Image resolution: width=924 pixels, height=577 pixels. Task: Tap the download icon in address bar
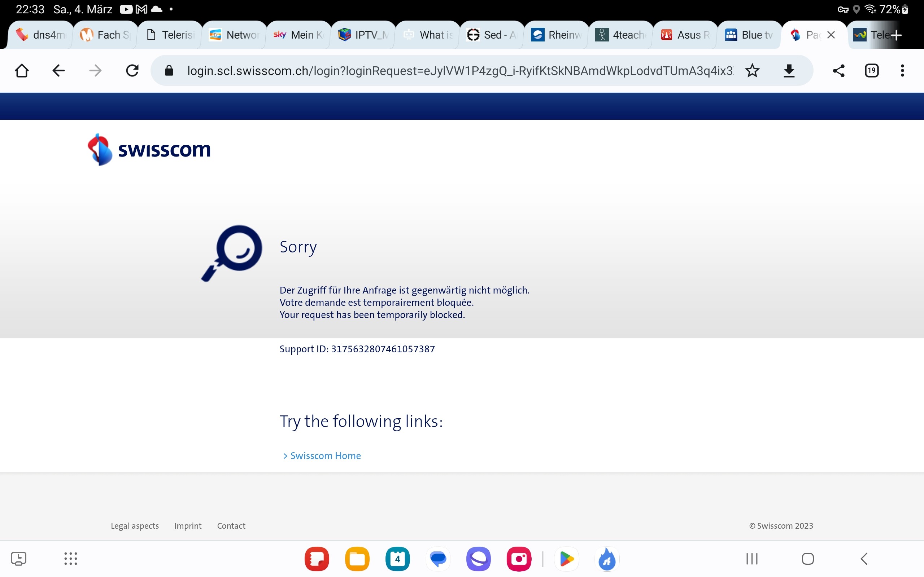(789, 71)
